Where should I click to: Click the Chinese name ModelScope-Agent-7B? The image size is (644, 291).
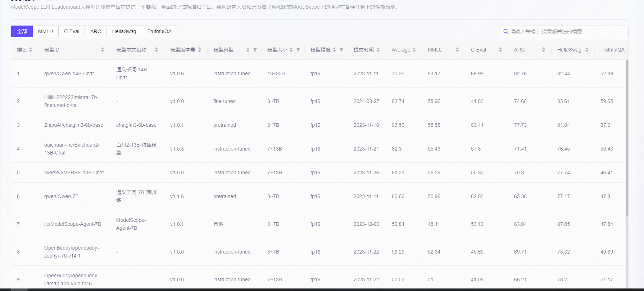click(x=131, y=224)
